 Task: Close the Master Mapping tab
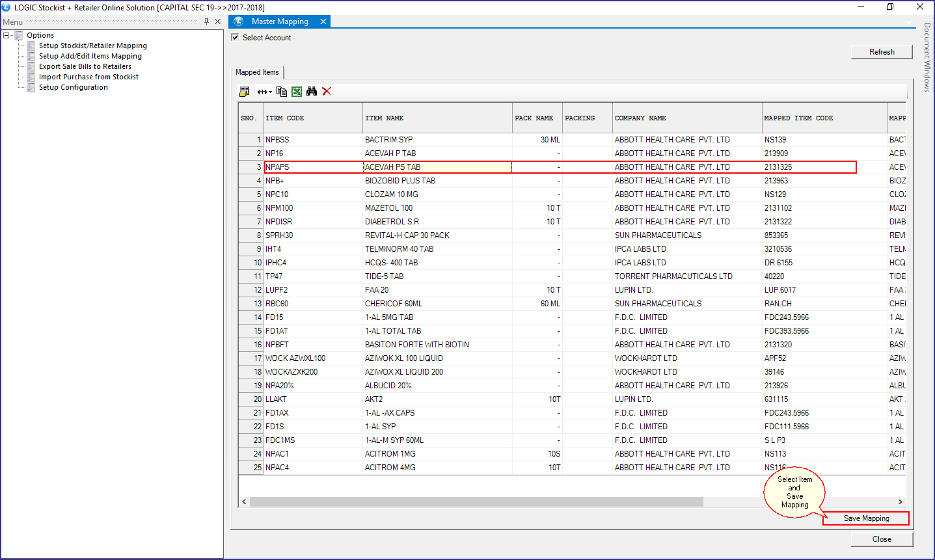click(x=323, y=21)
